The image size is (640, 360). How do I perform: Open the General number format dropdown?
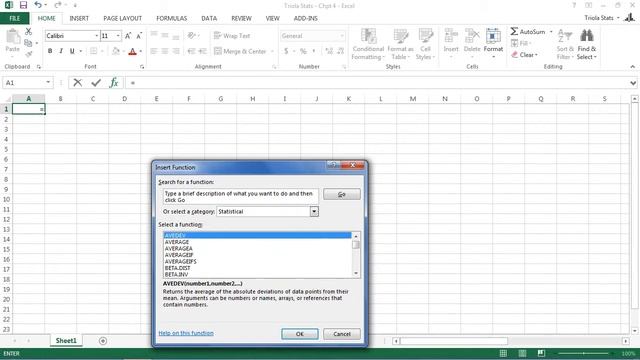click(342, 36)
